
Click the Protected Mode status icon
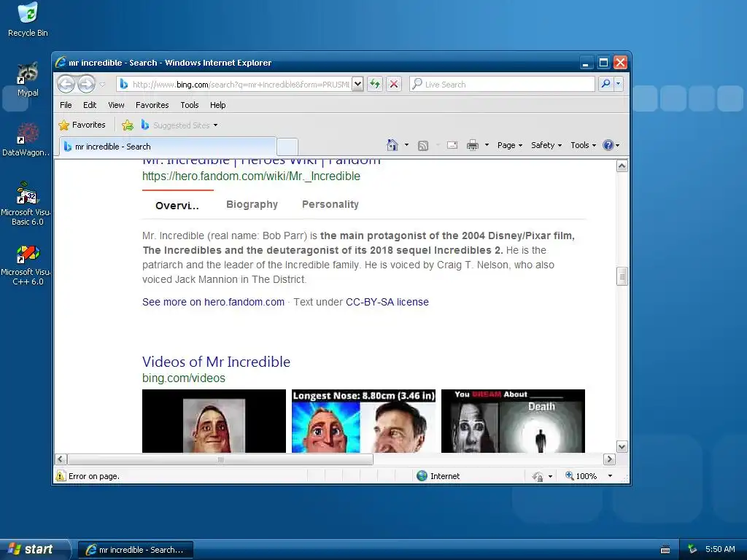538,476
